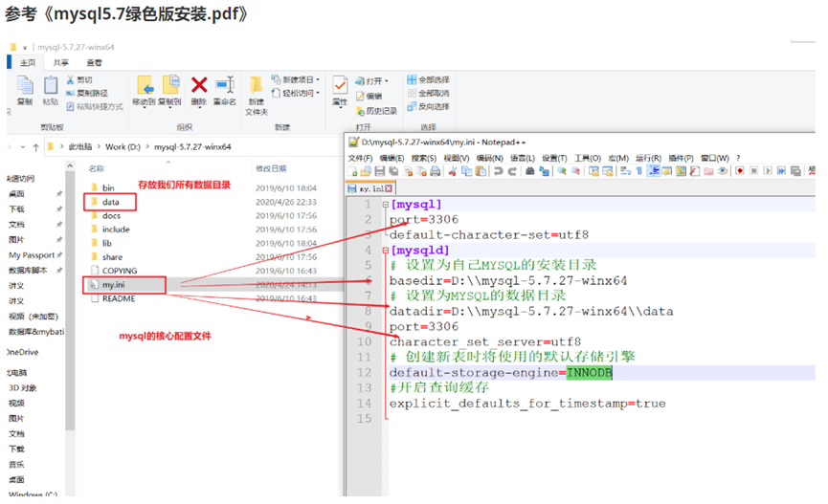Open the 搜索(S) menu in Notepad++

[423, 158]
